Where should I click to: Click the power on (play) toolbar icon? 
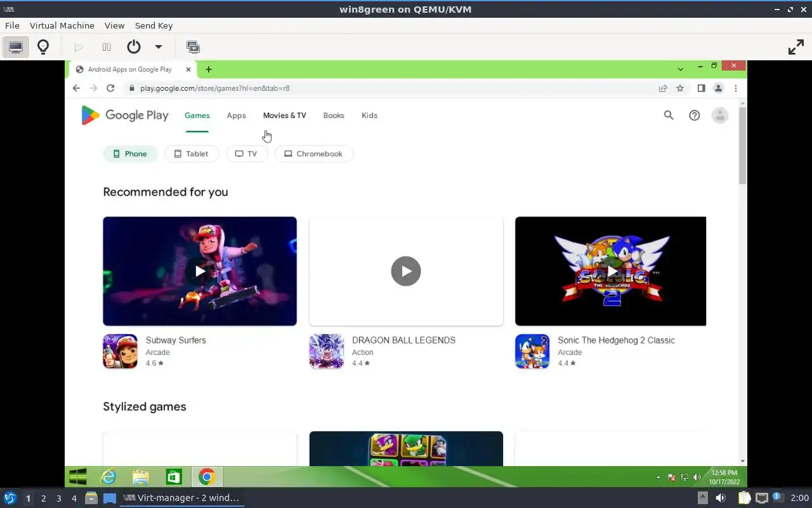[79, 47]
